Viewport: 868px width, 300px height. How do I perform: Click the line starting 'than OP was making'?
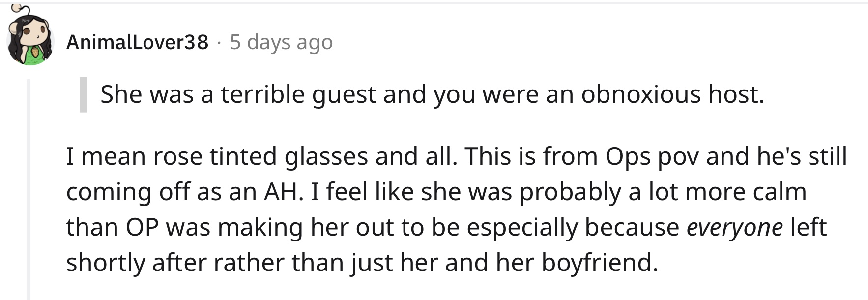point(446,228)
